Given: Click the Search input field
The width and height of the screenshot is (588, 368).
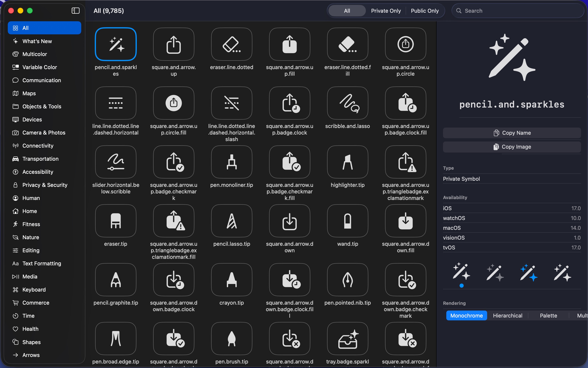Looking at the screenshot, I should [518, 11].
